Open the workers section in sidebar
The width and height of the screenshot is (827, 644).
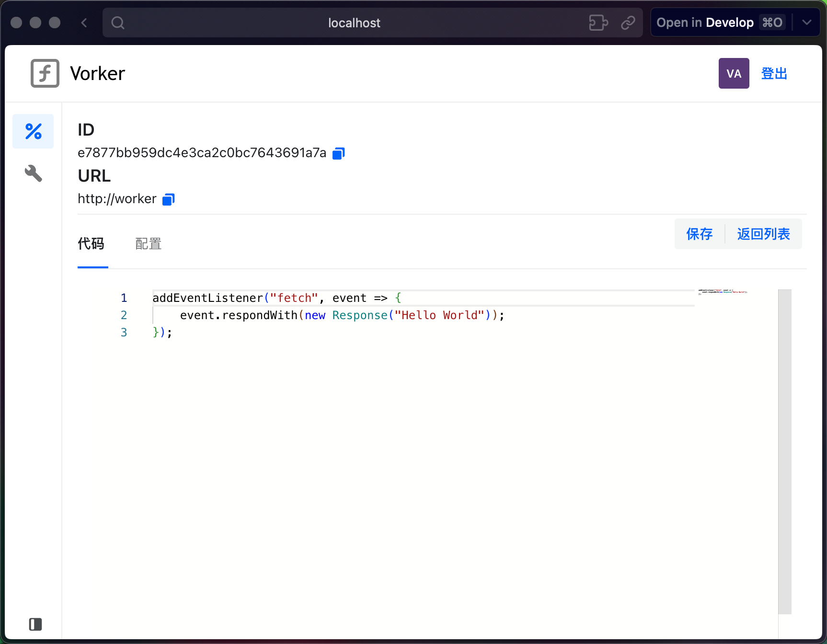point(33,131)
